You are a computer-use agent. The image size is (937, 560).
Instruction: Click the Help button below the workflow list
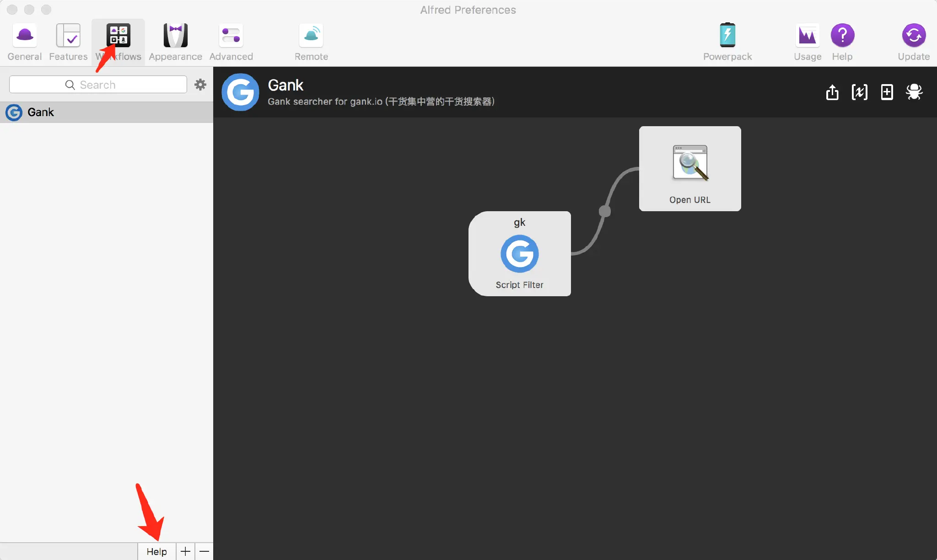(156, 551)
